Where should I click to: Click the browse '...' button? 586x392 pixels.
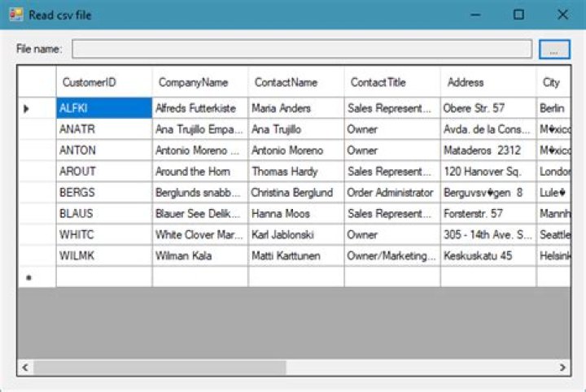pos(554,50)
